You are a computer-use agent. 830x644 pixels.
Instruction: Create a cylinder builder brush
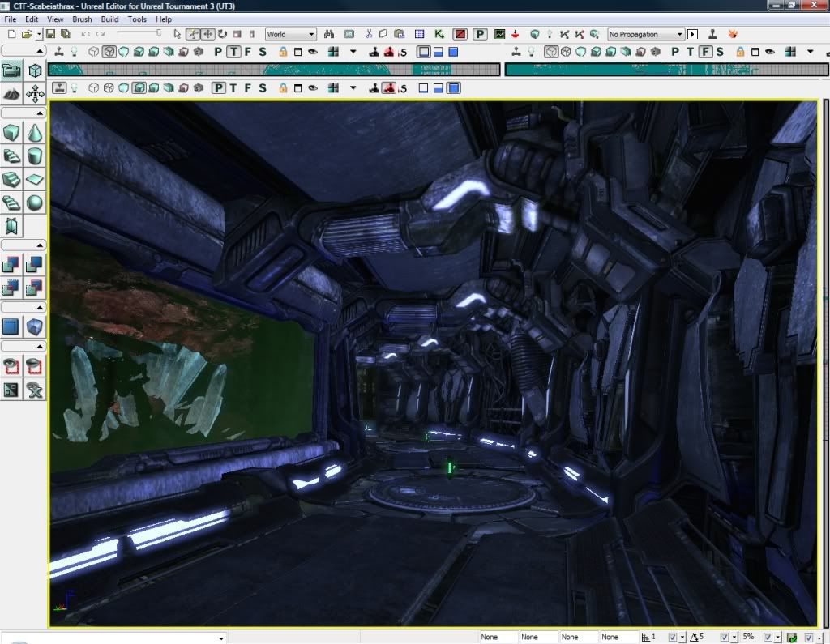(35, 156)
